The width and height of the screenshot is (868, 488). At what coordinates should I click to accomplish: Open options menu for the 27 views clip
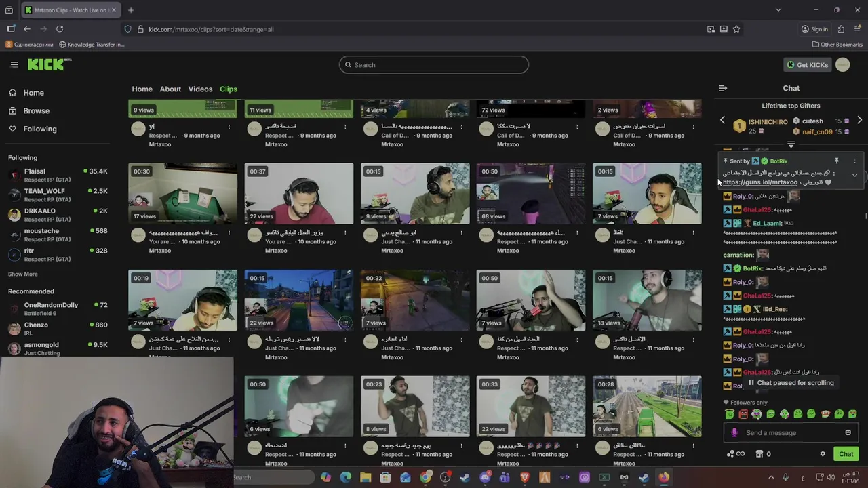[345, 233]
